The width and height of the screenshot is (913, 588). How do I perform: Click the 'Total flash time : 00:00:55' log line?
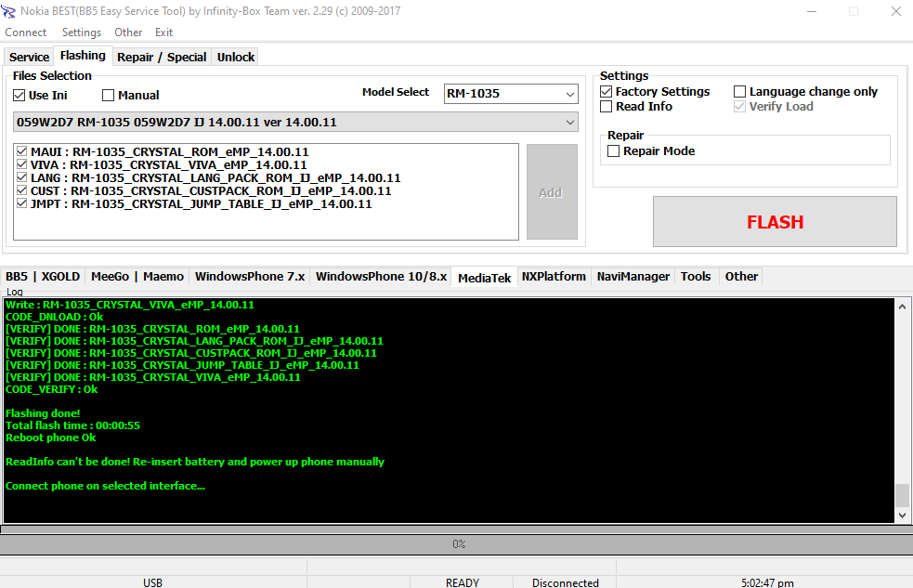point(72,425)
